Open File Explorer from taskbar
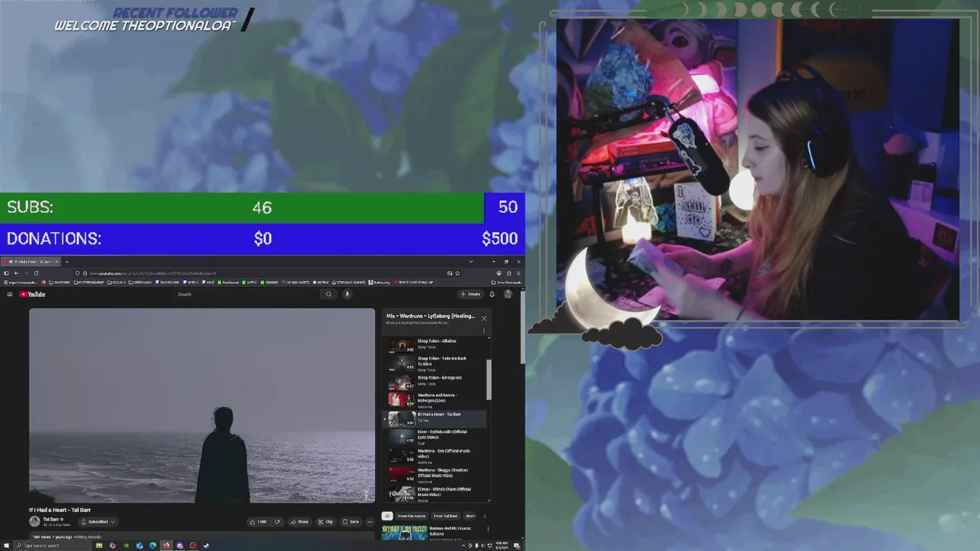 click(x=99, y=546)
